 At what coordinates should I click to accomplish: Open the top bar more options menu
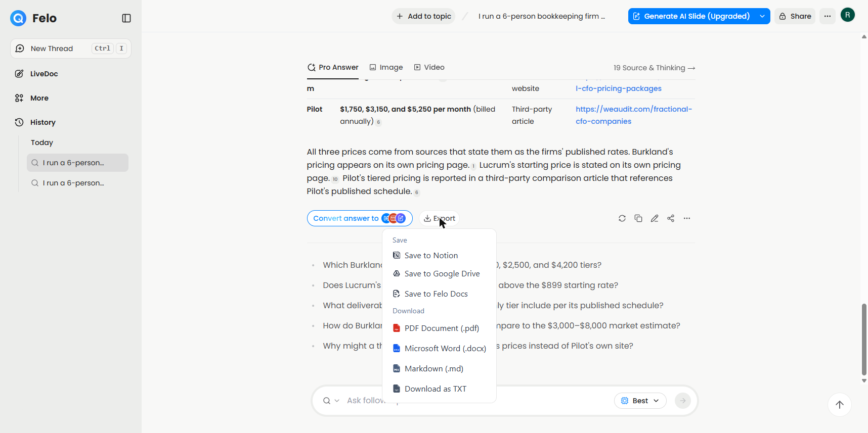pyautogui.click(x=828, y=16)
